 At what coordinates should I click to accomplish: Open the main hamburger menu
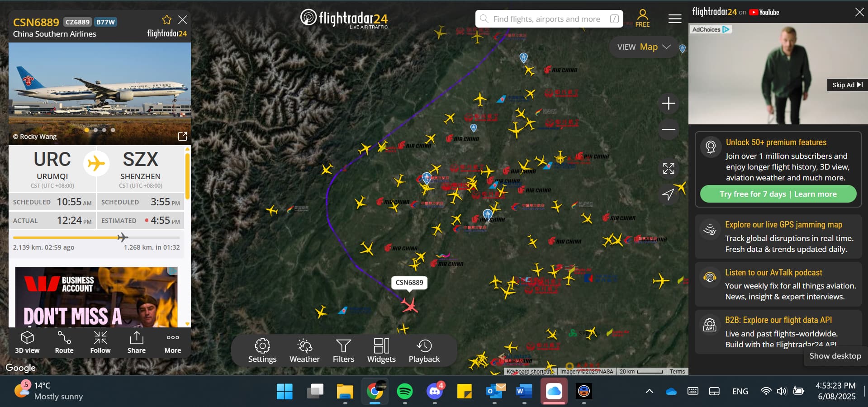tap(675, 19)
